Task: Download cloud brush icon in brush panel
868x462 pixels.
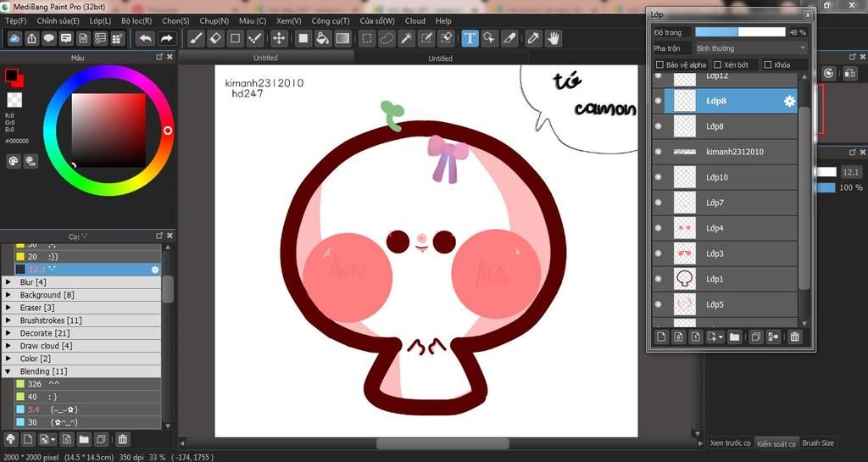Action: (10, 439)
